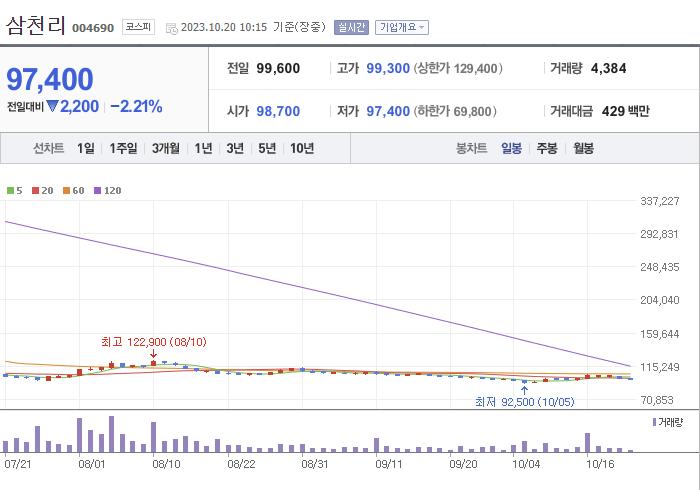Click the 상한가 129,400 text
The height and width of the screenshot is (490, 700).
tap(458, 68)
